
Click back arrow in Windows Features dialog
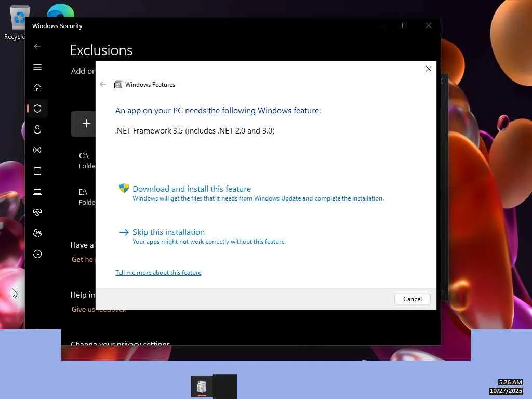pyautogui.click(x=103, y=85)
